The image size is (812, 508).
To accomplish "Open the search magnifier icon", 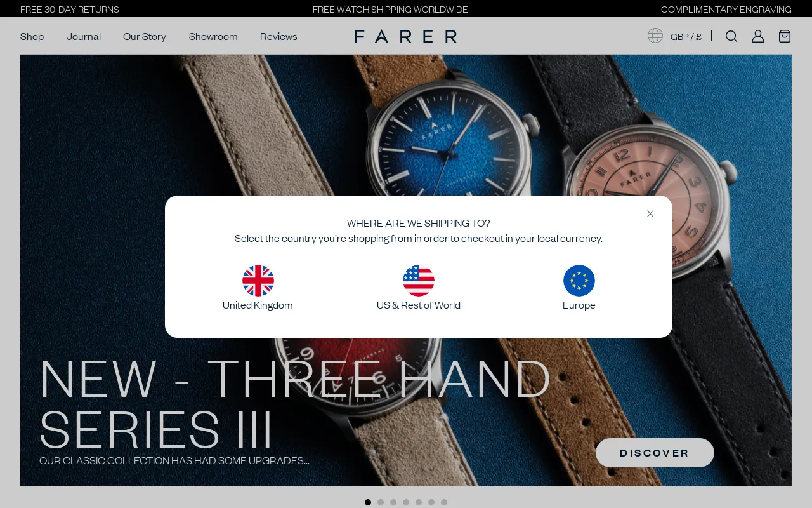I will click(731, 36).
